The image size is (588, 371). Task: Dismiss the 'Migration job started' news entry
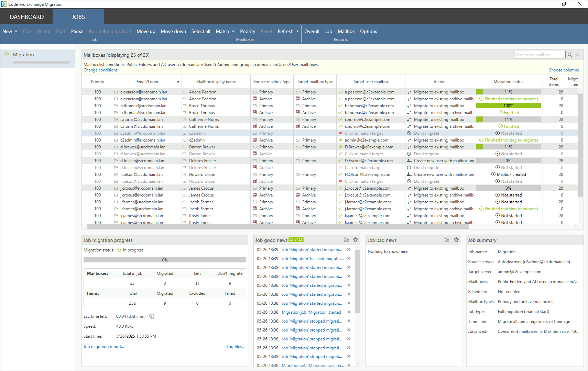pyautogui.click(x=349, y=312)
